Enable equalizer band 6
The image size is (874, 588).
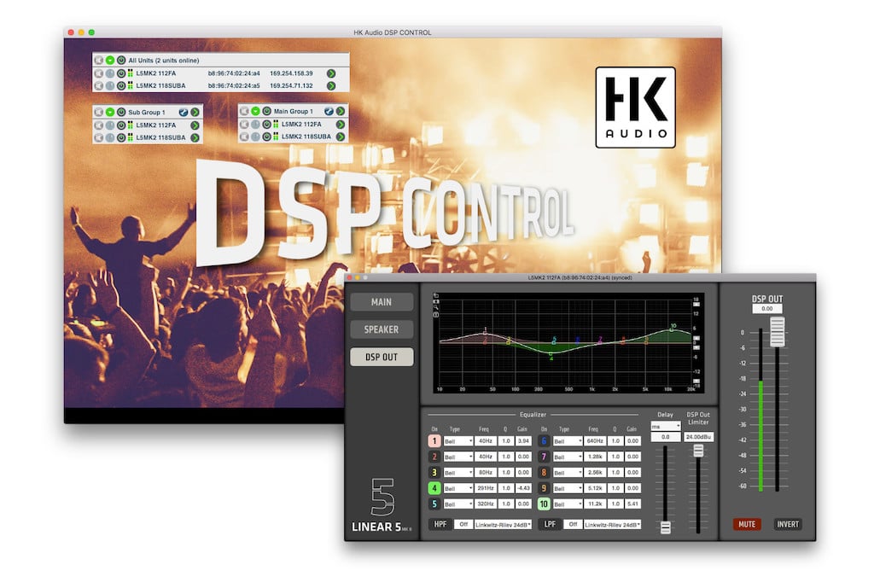(x=545, y=441)
